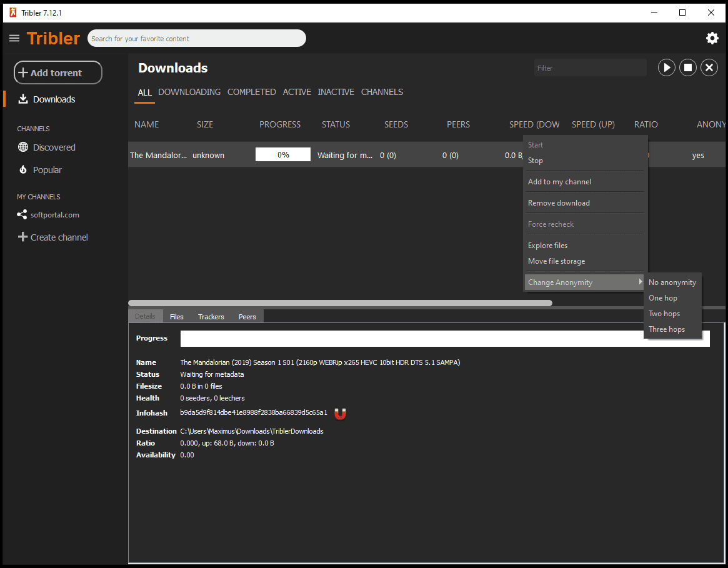The image size is (728, 568).
Task: Click the "unknown" size cell
Action: pyautogui.click(x=209, y=155)
